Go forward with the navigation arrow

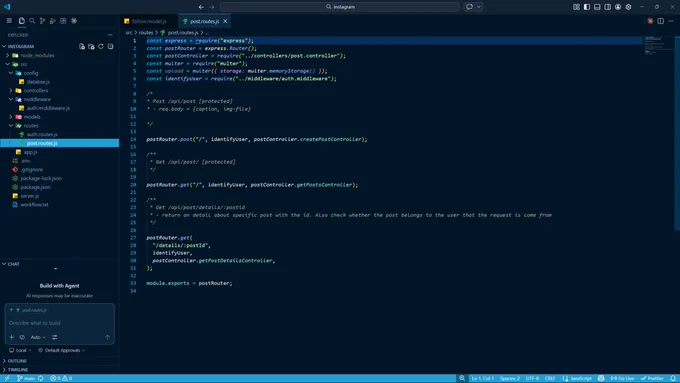pyautogui.click(x=212, y=7)
